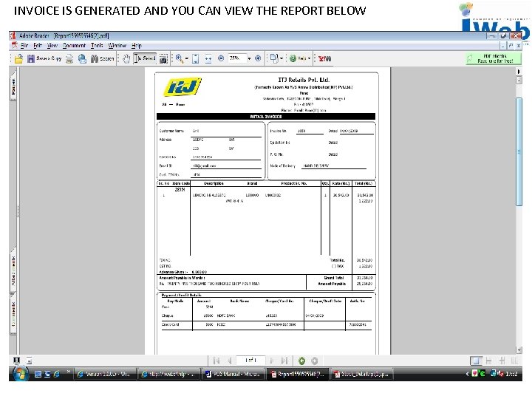Click the Zoom In plus button
The width and height of the screenshot is (532, 399).
tap(258, 58)
